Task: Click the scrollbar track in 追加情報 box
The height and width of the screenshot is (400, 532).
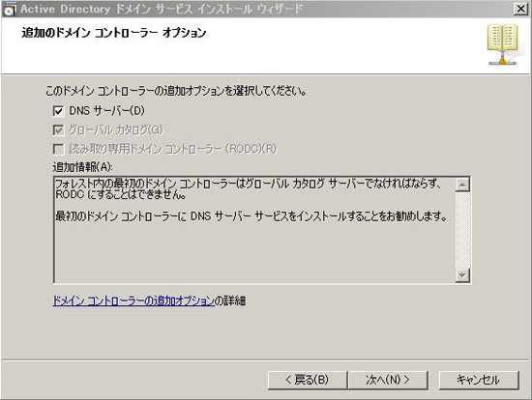Action: click(x=462, y=230)
